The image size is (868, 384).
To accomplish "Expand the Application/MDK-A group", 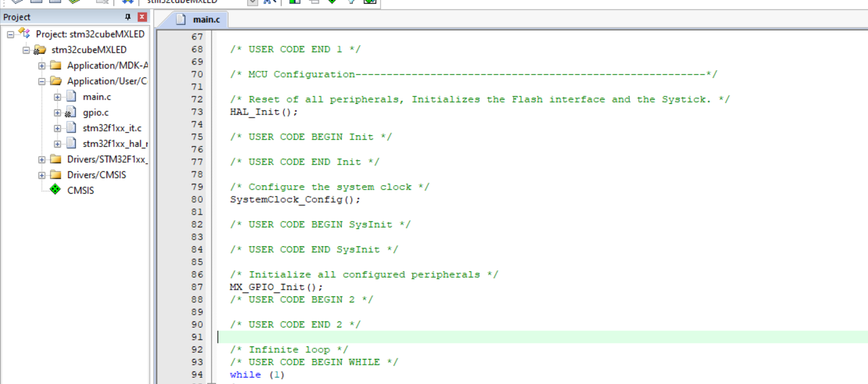I will coord(42,65).
